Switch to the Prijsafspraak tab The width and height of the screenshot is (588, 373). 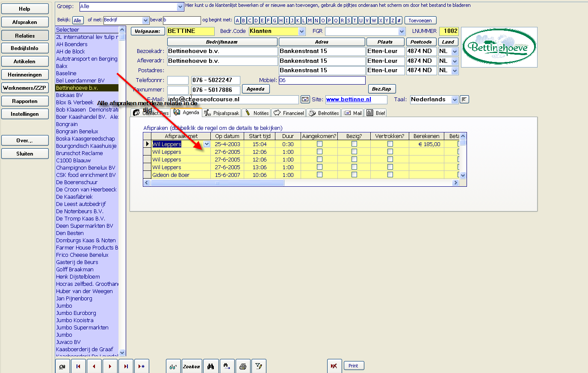click(x=222, y=113)
